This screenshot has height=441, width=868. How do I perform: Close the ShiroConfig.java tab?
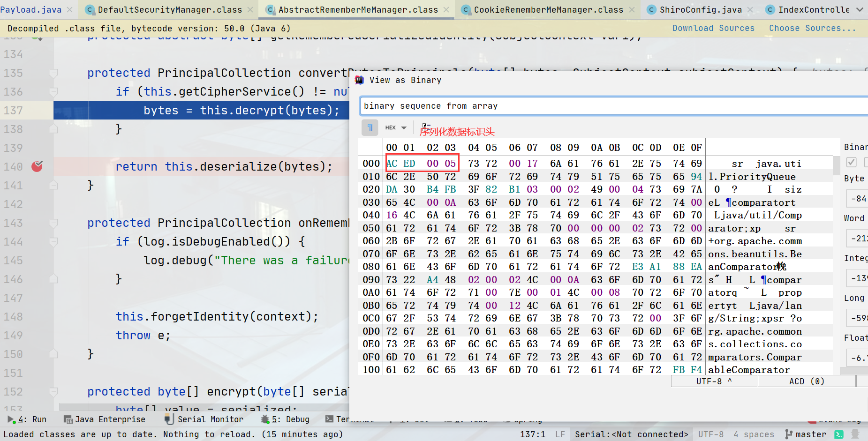(x=750, y=9)
